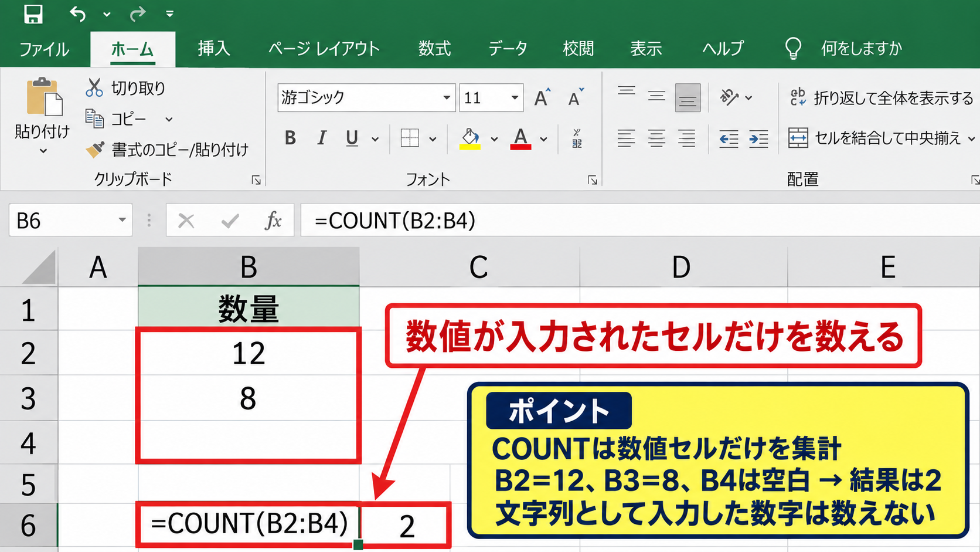Activate 書式のコピー/貼り付け format painter

coord(166,150)
